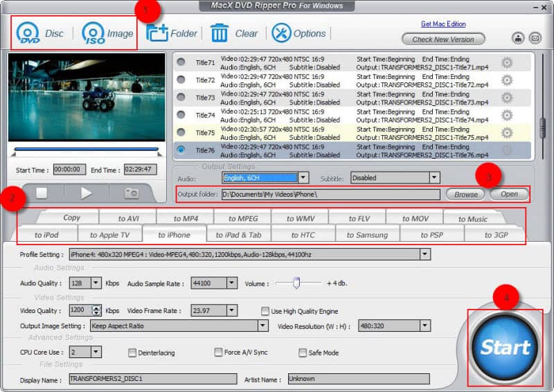Stop the preview playback

click(x=42, y=193)
